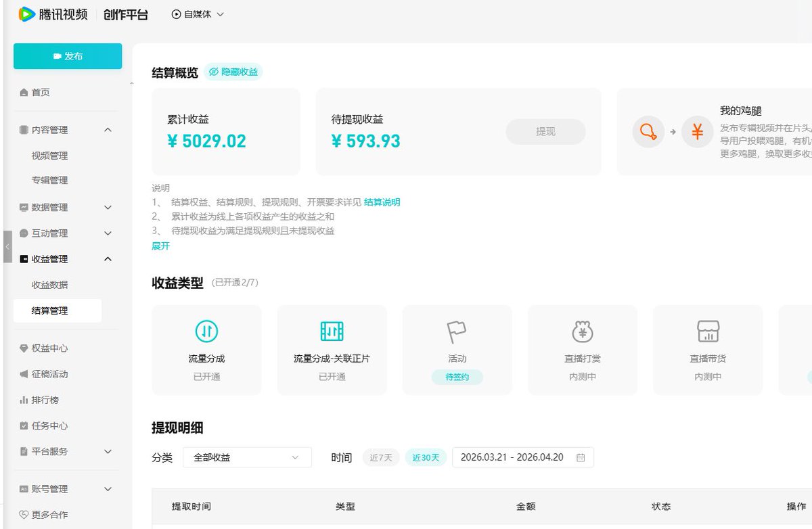Open the 结算说明 link
This screenshot has width=812, height=529.
click(382, 202)
